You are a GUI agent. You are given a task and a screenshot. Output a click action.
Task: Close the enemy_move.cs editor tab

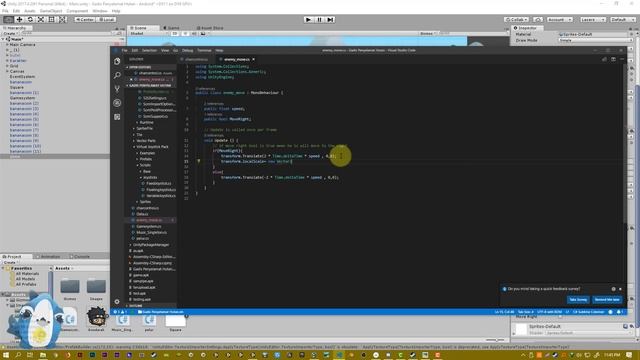[253, 59]
